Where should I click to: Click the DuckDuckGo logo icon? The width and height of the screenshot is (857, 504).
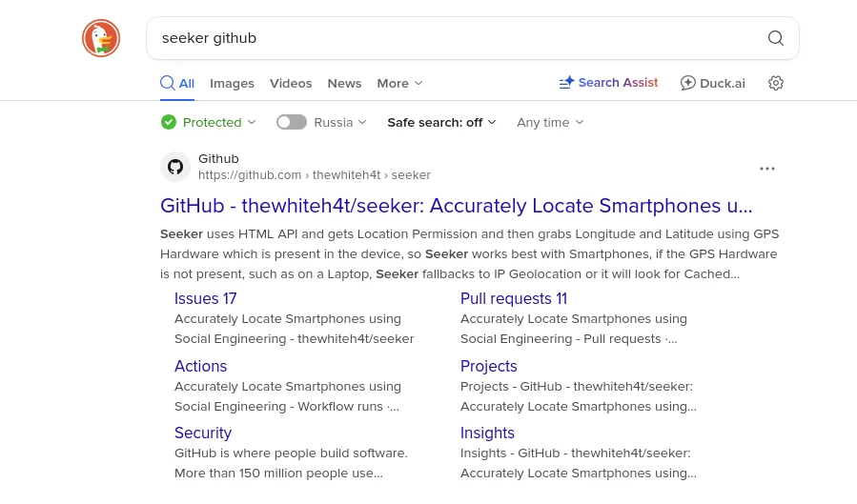click(x=101, y=38)
